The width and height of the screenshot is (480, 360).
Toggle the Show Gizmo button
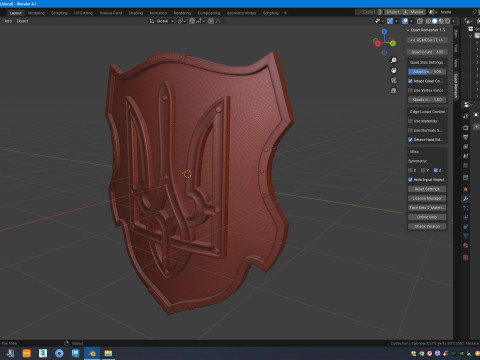pyautogui.click(x=390, y=21)
